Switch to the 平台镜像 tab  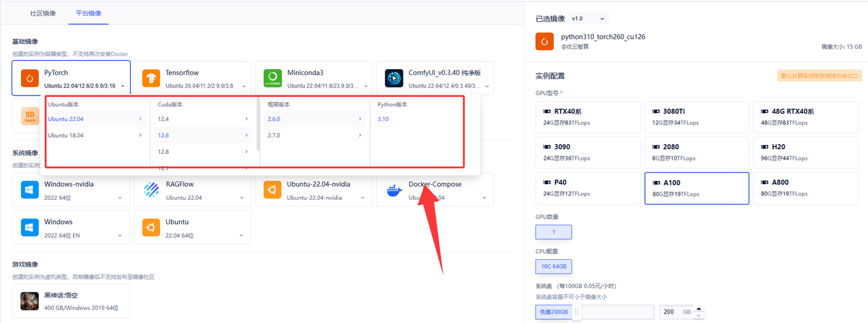point(88,13)
